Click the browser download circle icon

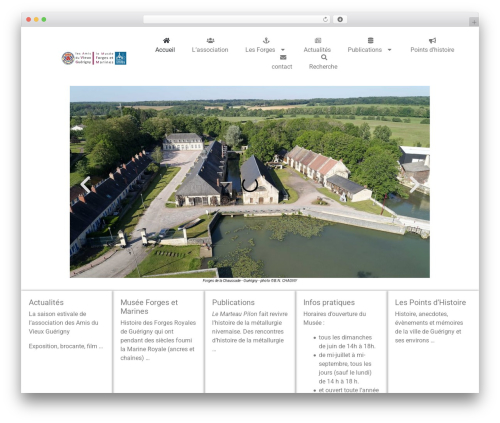340,19
